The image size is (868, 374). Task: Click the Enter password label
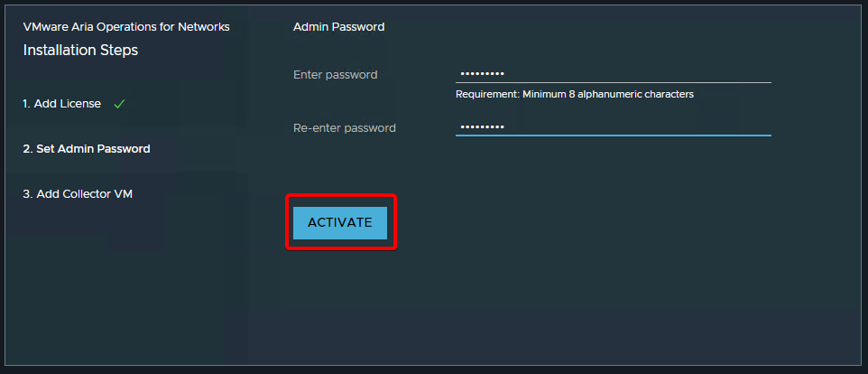pos(335,75)
